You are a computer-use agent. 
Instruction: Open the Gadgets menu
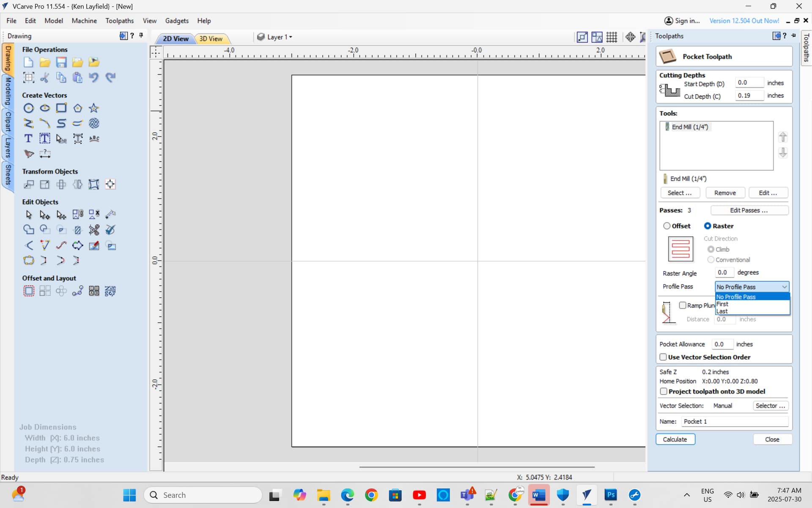coord(177,20)
